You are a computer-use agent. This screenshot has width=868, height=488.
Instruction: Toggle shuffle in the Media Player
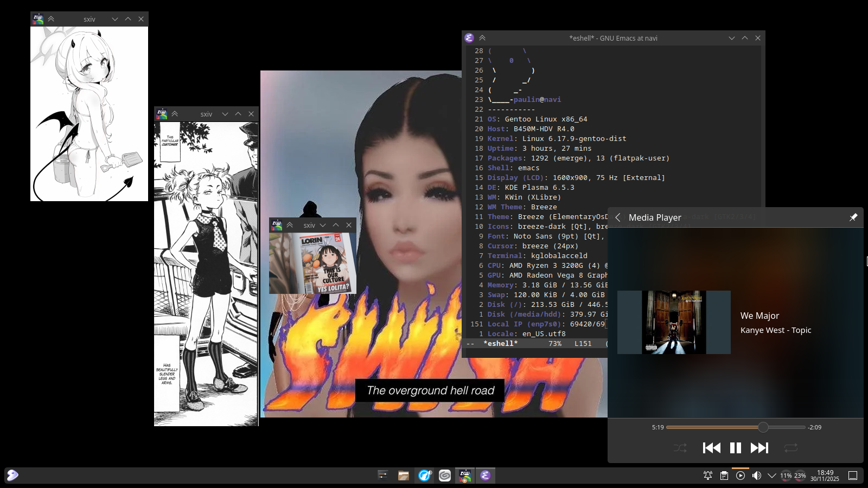[680, 448]
